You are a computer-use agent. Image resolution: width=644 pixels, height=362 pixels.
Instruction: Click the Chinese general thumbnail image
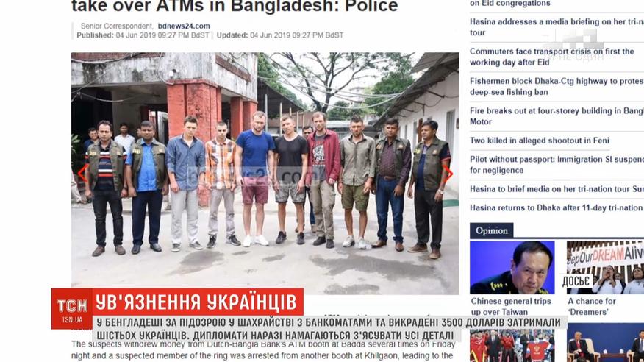tap(512, 268)
